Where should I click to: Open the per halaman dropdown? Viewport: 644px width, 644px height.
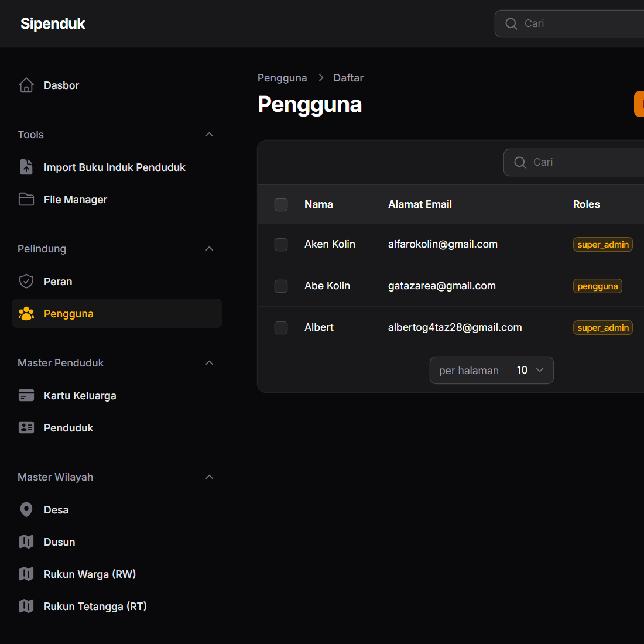530,370
